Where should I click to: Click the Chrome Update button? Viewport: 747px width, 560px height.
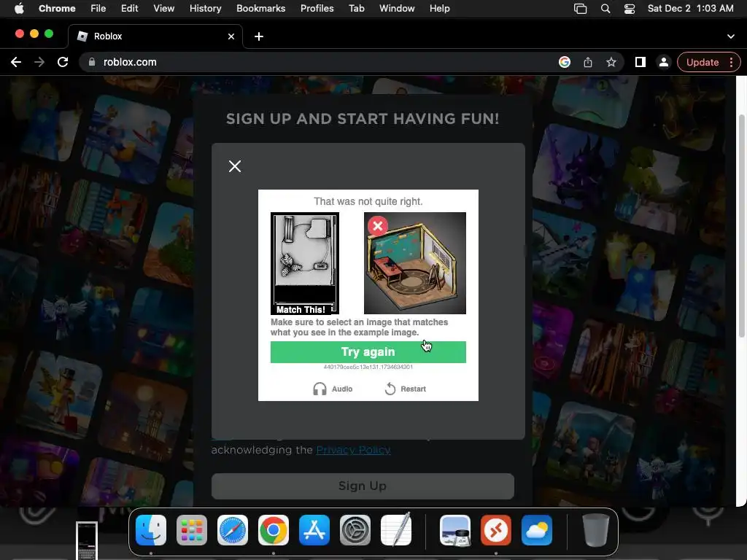tap(703, 63)
